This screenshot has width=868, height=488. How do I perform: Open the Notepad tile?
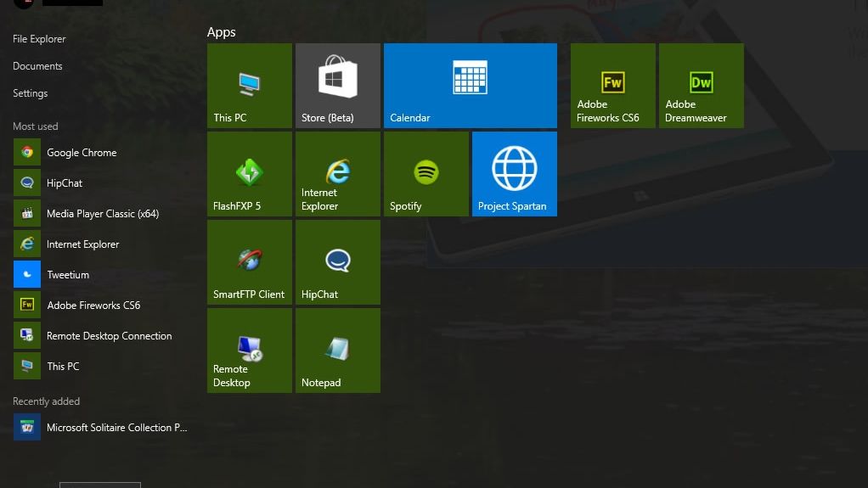click(x=338, y=351)
